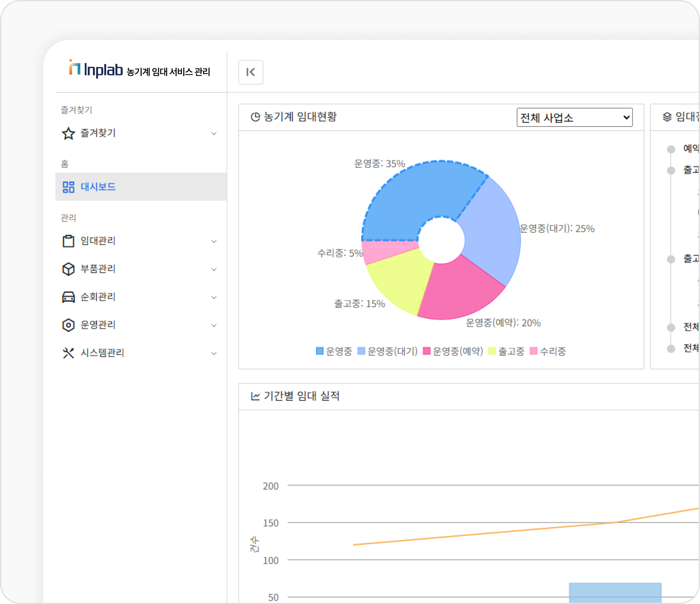This screenshot has height=604, width=700.
Task: Select the 운영관리 menu label
Action: (x=98, y=325)
